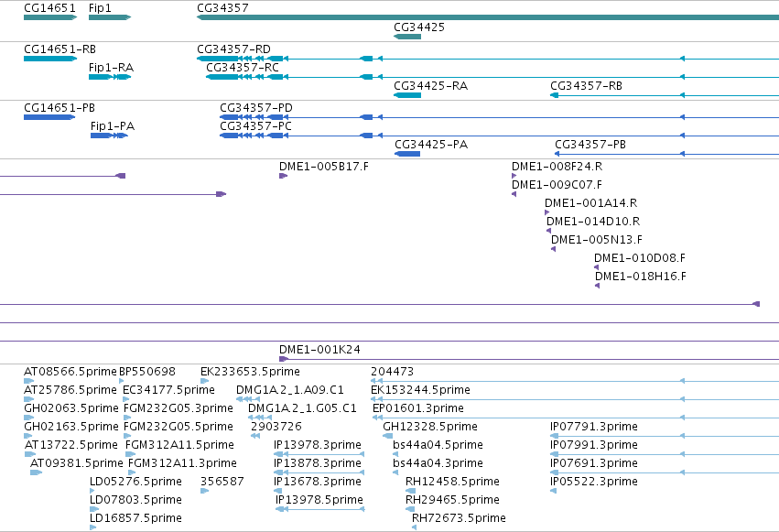Click DMG1A.2_1.G05.C1 label
779x532 pixels.
coord(302,408)
